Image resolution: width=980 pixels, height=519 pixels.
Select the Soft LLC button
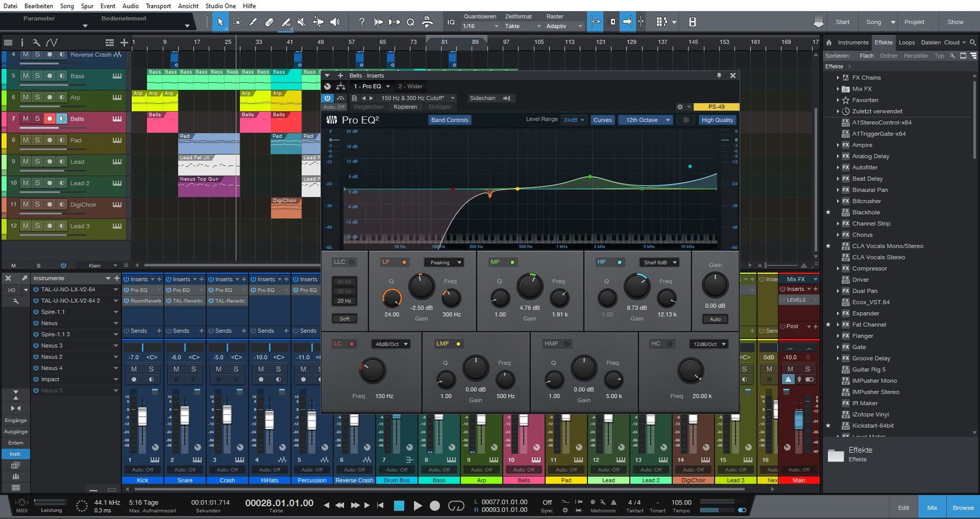tap(345, 319)
